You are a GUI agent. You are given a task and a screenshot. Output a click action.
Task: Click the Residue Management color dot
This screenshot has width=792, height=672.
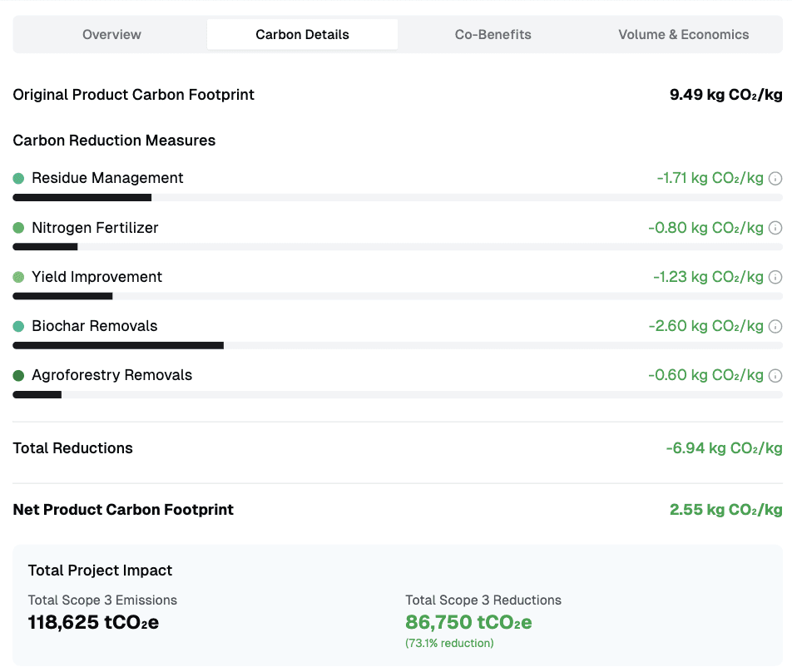coord(18,178)
